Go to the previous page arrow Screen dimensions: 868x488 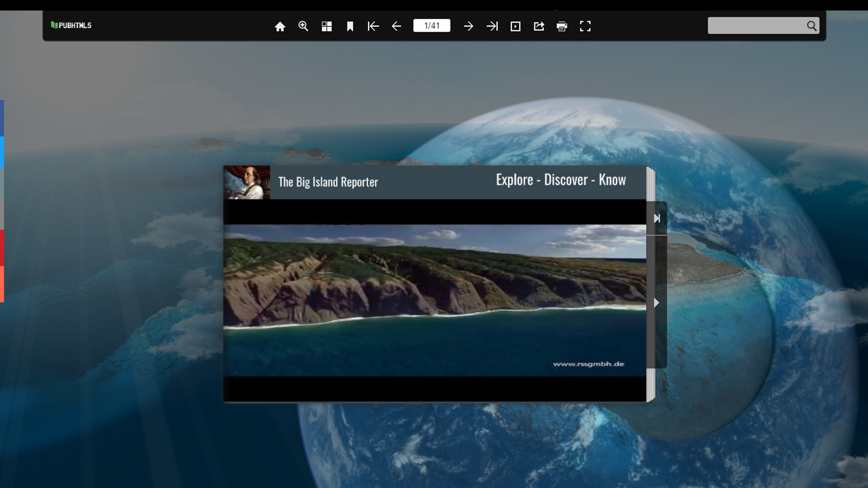pos(396,26)
